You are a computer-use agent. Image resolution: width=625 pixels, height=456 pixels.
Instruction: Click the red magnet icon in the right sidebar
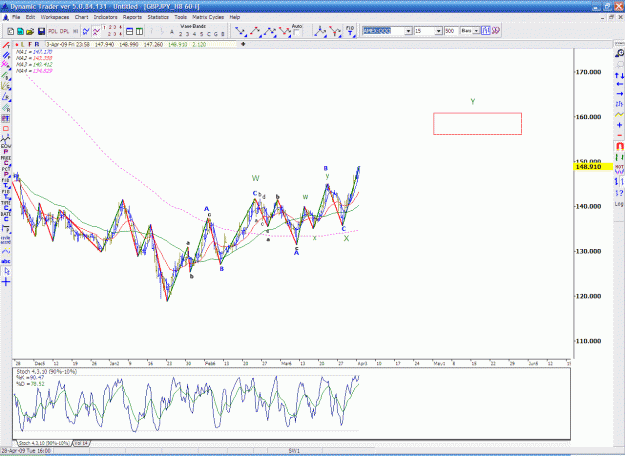(x=619, y=146)
